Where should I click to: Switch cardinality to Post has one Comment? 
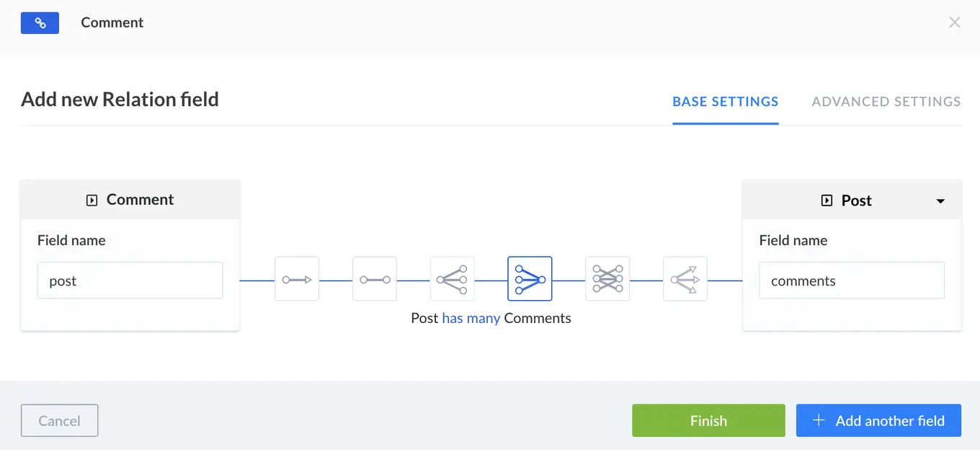(375, 278)
